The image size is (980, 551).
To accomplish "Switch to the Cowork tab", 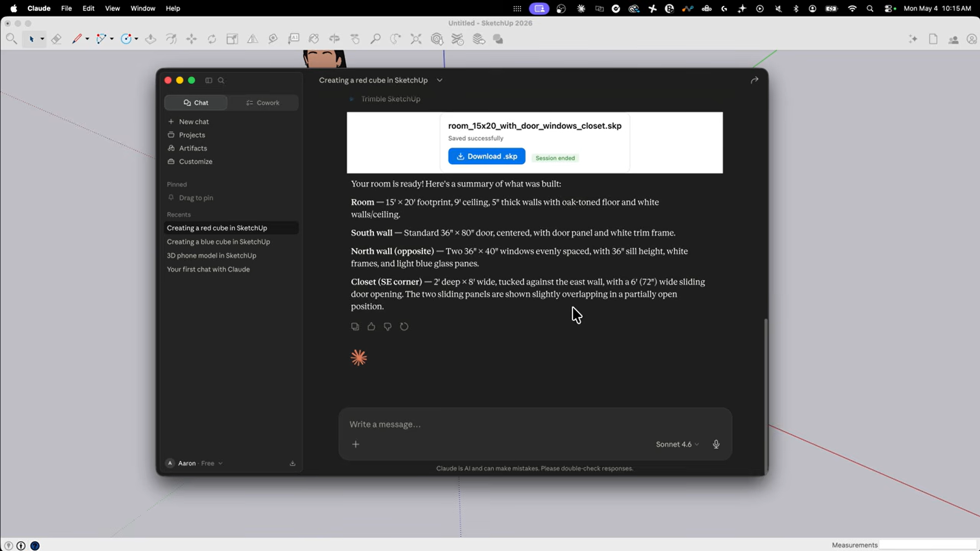I will pyautogui.click(x=263, y=103).
